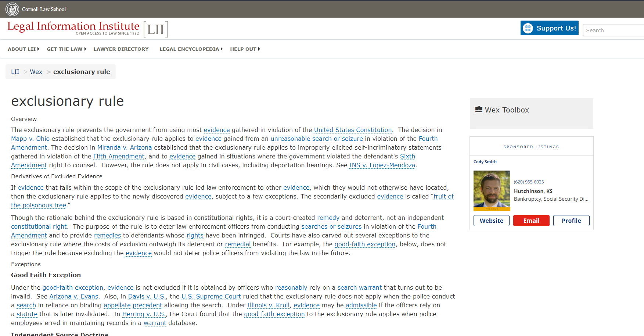Image resolution: width=644 pixels, height=336 pixels.
Task: Open the Profile button in sponsored listing
Action: (571, 221)
